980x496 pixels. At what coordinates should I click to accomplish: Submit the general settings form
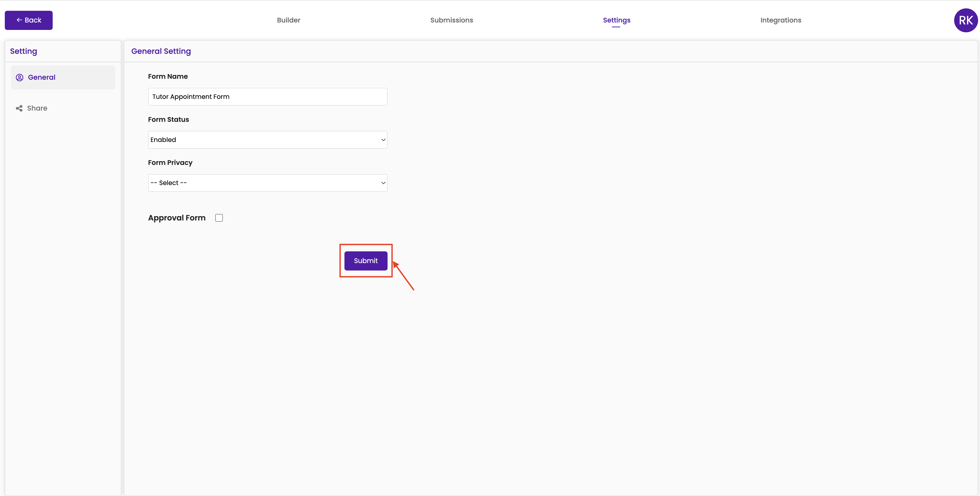coord(366,261)
